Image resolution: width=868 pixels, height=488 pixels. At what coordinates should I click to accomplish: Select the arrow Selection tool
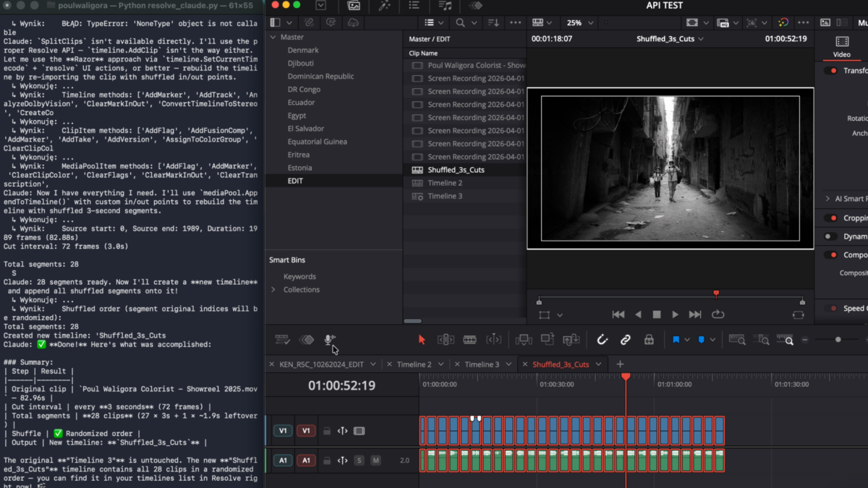[422, 339]
